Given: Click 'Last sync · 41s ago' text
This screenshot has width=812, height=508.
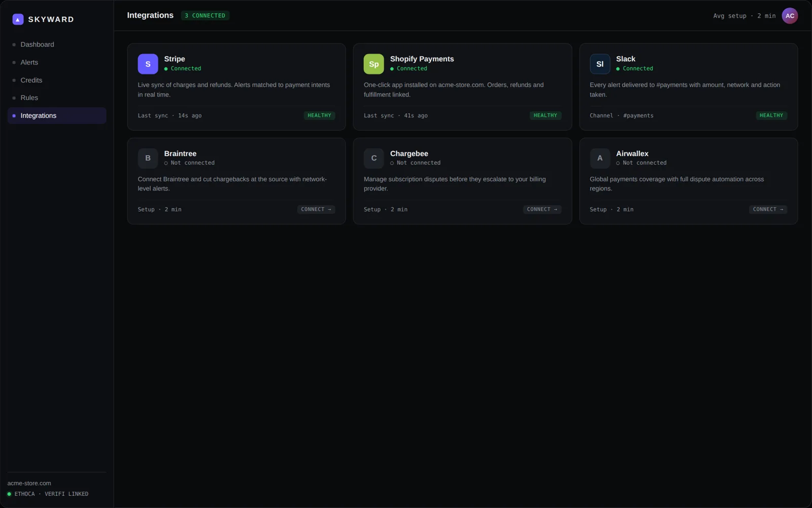Looking at the screenshot, I should click(x=395, y=116).
